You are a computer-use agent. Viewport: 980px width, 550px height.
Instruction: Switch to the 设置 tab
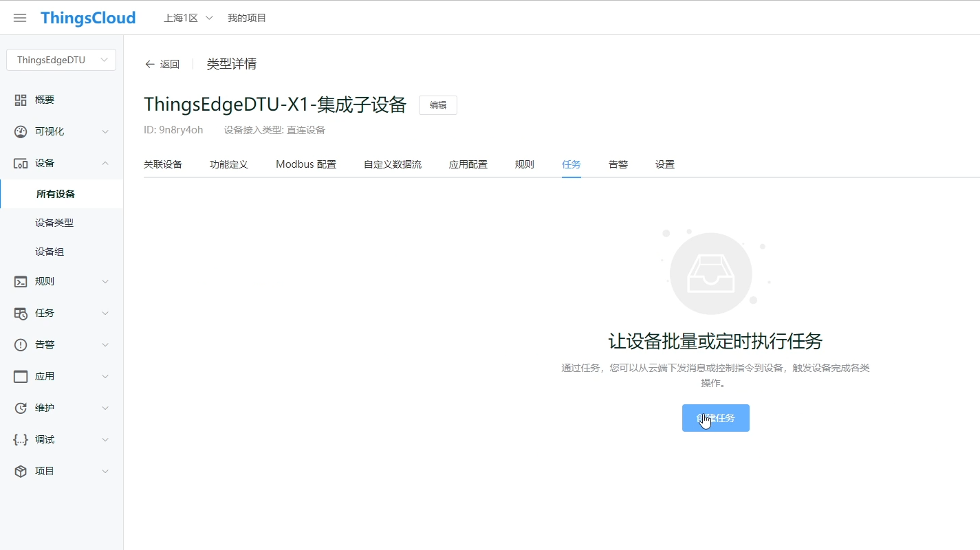coord(665,164)
